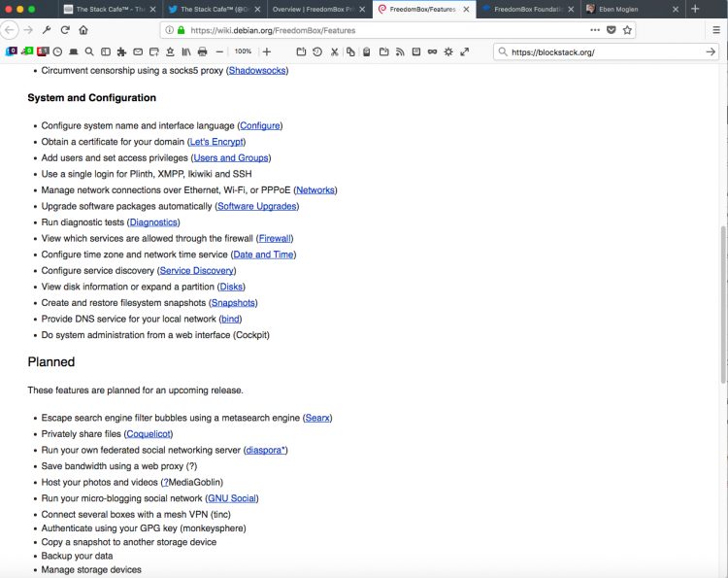Expand page actions three-dot menu
This screenshot has width=728, height=578.
[x=595, y=30]
